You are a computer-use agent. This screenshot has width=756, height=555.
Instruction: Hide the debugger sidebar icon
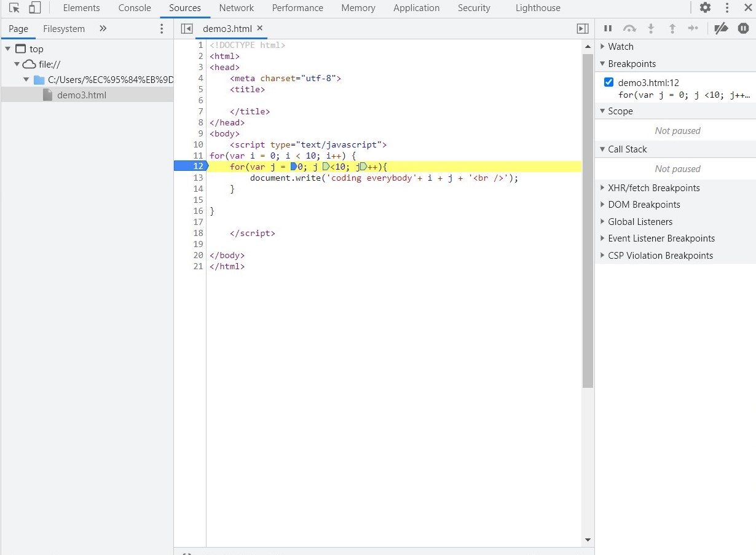583,29
